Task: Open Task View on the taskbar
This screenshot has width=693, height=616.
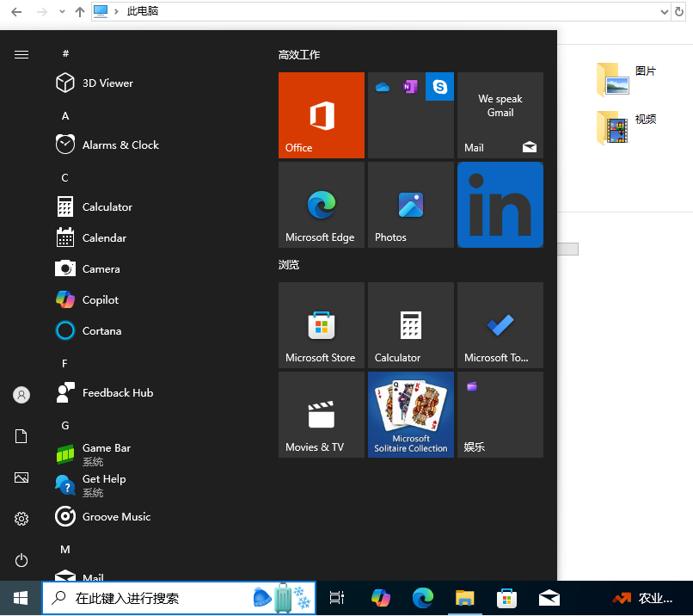Action: pos(337,598)
